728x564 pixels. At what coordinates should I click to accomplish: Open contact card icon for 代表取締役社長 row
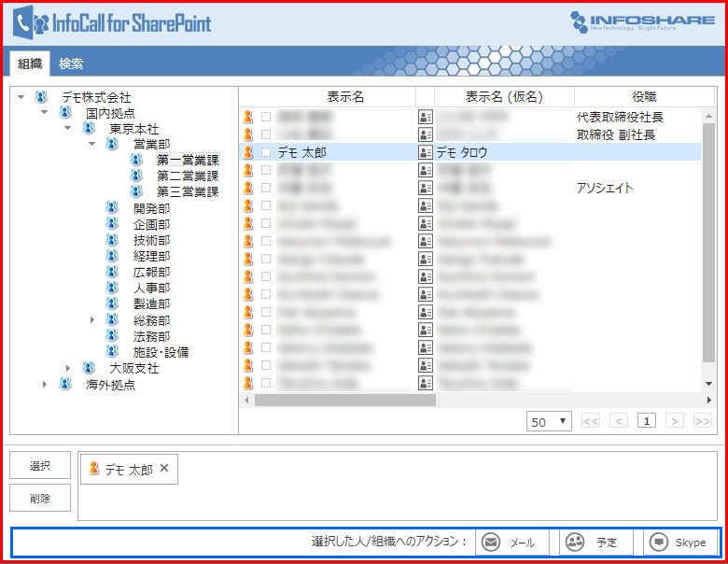coord(426,117)
